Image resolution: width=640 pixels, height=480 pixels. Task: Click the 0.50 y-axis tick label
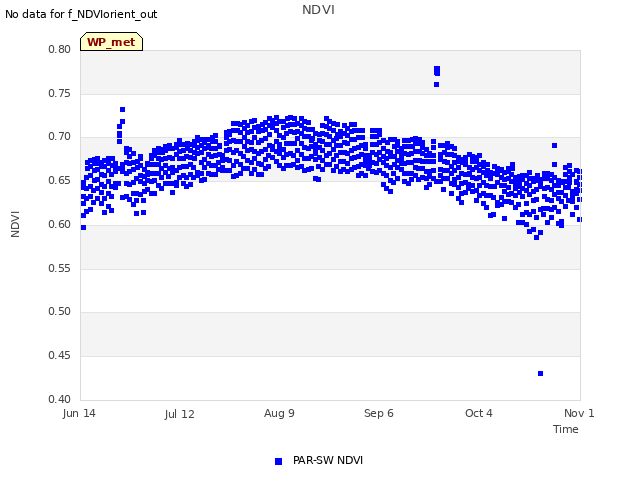pyautogui.click(x=59, y=312)
